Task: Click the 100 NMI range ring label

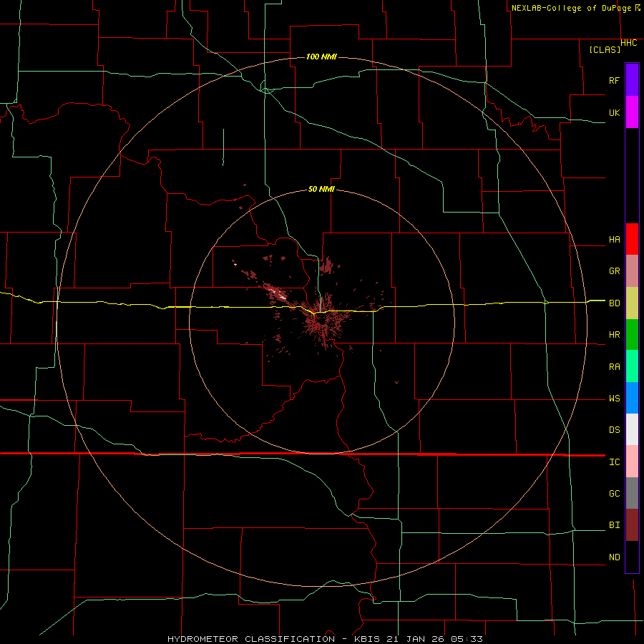Action: pos(321,57)
